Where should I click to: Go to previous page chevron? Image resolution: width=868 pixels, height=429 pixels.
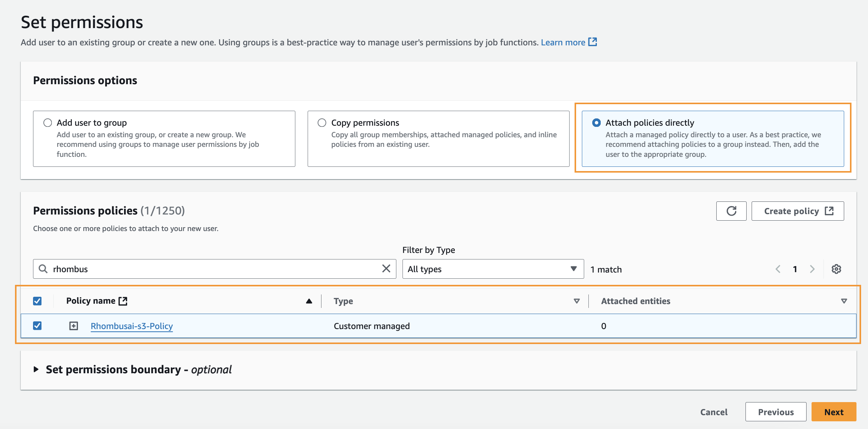[778, 269]
